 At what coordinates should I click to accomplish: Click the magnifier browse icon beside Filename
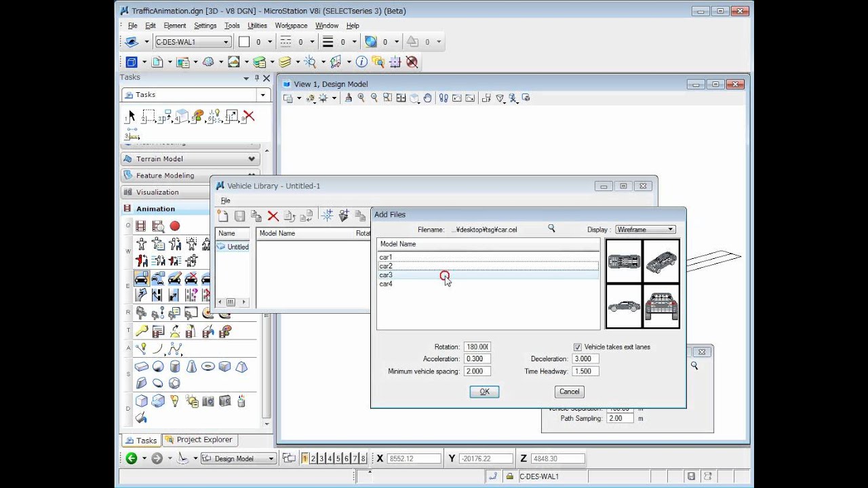(551, 229)
